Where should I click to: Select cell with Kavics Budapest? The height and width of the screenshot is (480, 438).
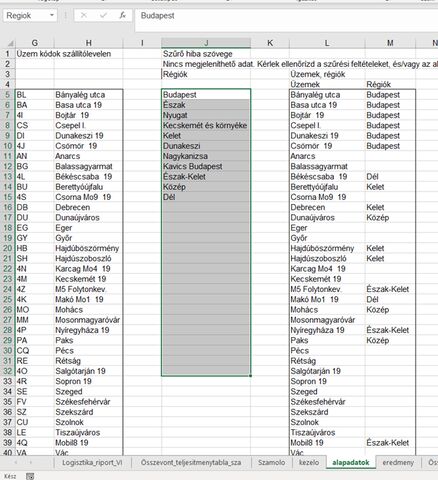click(206, 166)
